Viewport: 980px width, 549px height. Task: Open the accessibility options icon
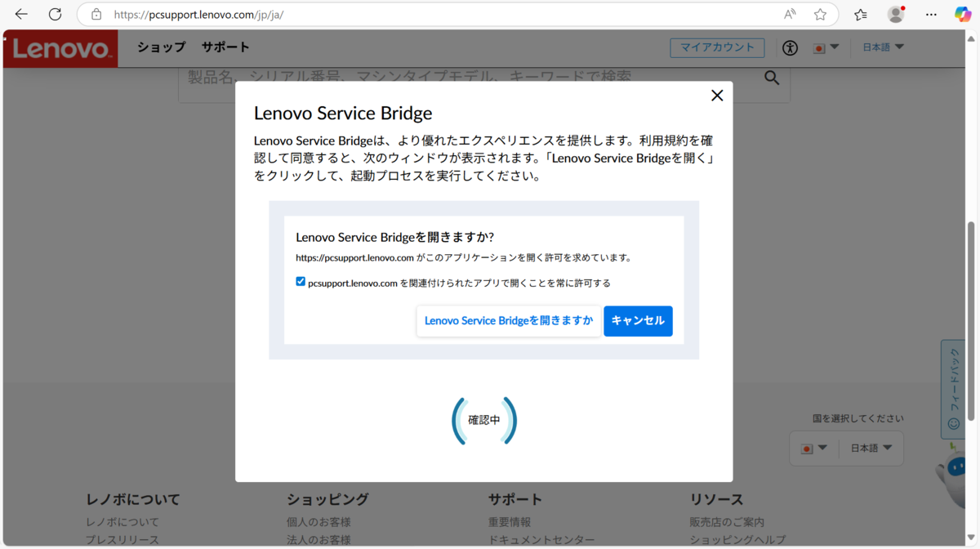(x=790, y=48)
